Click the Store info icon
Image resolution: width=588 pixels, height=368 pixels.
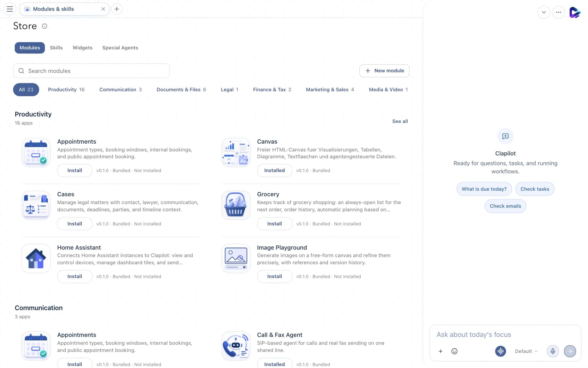44,26
